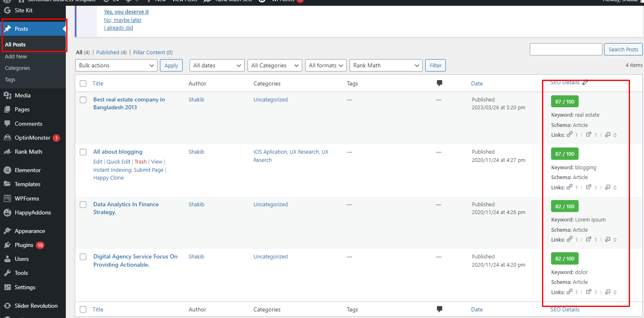Click the WPForms sidebar icon

7,198
